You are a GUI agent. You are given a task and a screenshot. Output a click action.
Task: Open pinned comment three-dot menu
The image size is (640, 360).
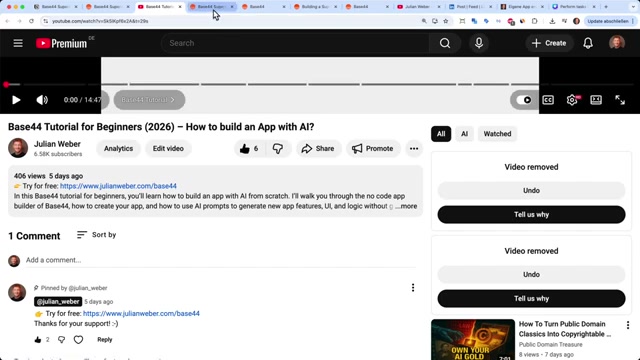[x=413, y=288]
